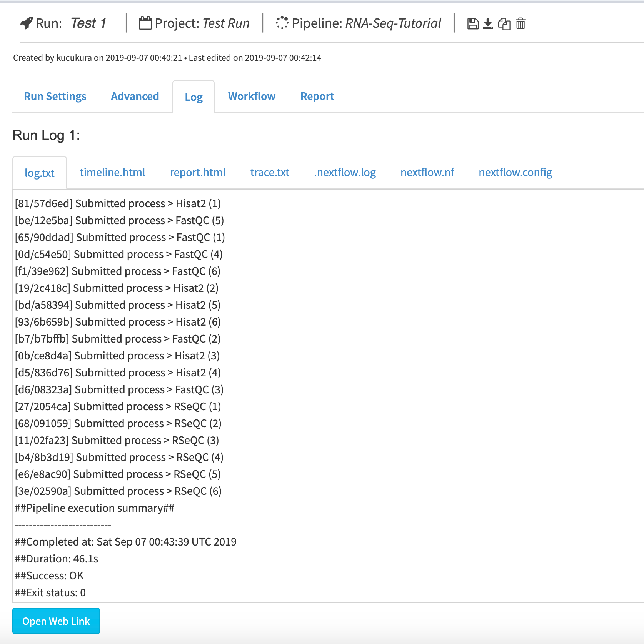This screenshot has width=644, height=644.
Task: Click log line '[e6/e8ac90]' RSeQC (5)
Action: point(118,474)
